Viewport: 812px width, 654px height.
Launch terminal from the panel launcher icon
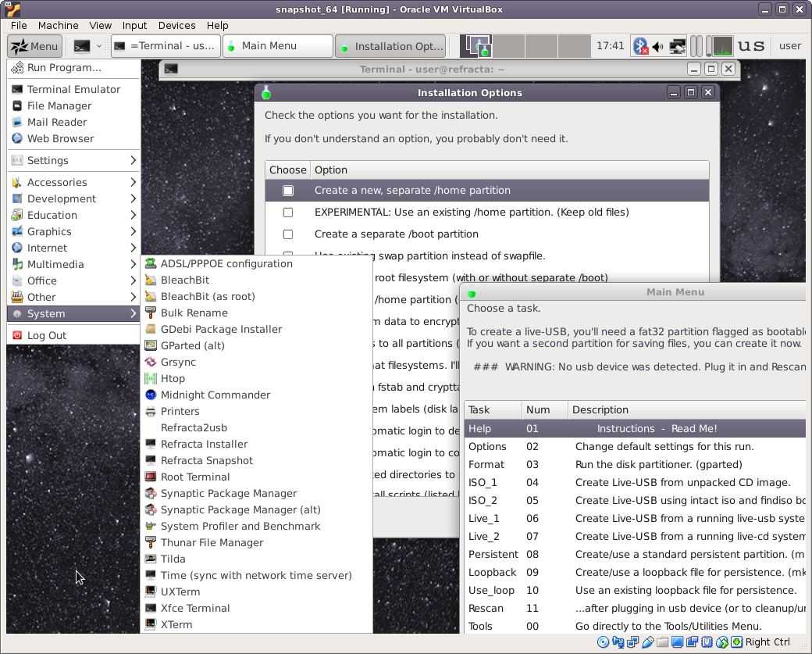(x=82, y=46)
